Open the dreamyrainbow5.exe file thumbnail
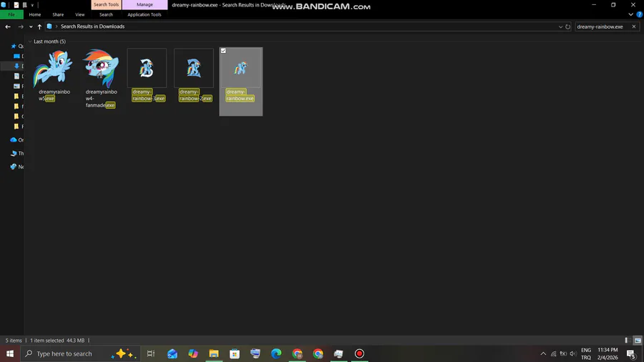 54,68
